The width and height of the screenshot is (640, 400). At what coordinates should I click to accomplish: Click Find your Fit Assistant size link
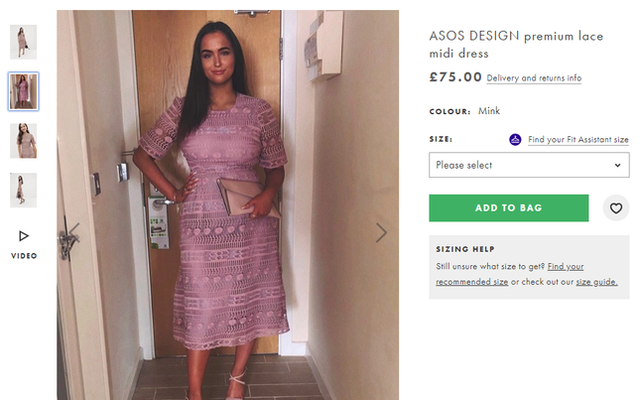click(578, 140)
